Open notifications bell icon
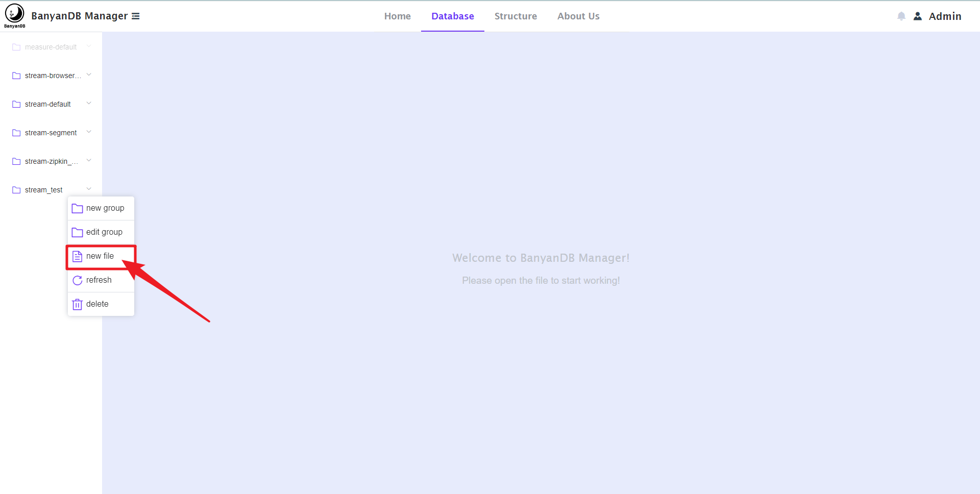Image resolution: width=980 pixels, height=494 pixels. 901,16
